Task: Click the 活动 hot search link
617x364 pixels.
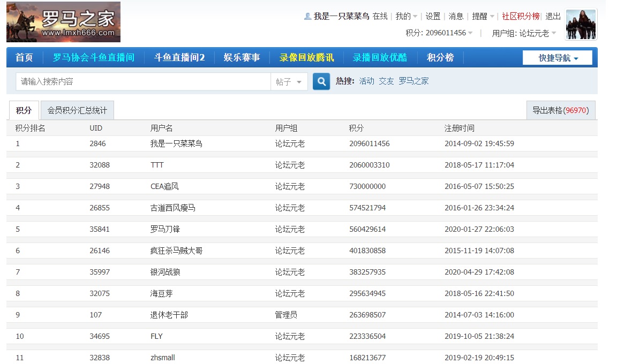Action: click(x=367, y=81)
